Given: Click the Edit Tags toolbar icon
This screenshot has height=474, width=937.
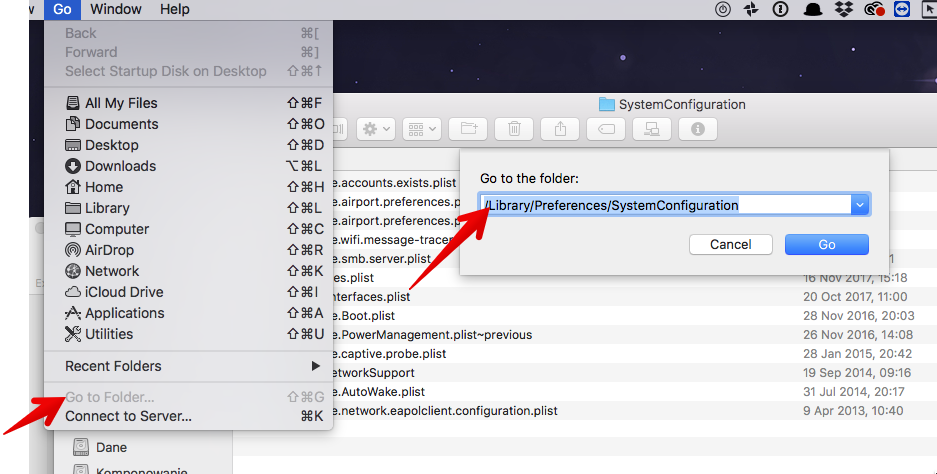Looking at the screenshot, I should [606, 129].
